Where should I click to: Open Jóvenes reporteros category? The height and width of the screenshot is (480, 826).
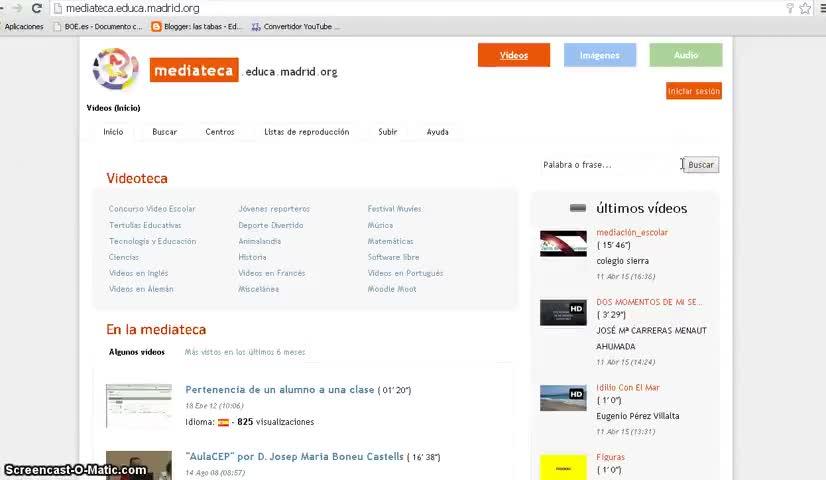coord(274,209)
